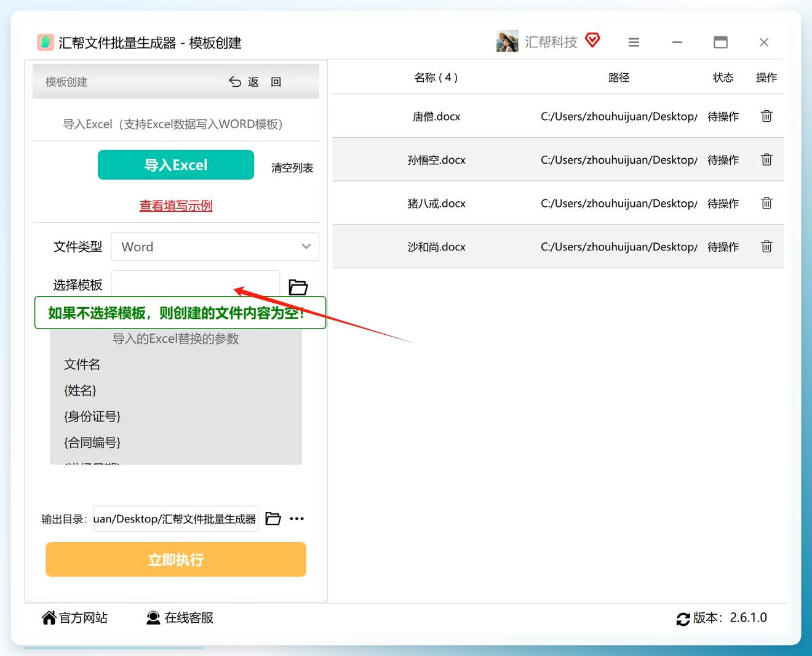Click the 汇帮科技 user avatar
812x656 pixels.
coord(507,42)
